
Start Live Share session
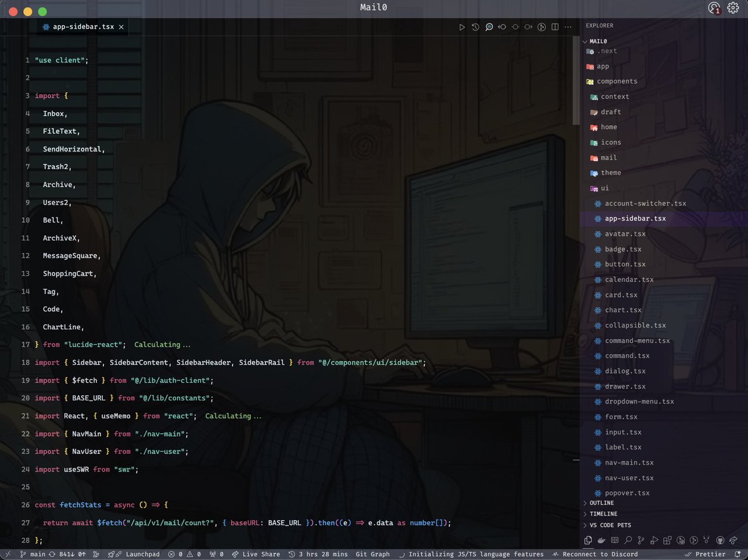pos(256,554)
